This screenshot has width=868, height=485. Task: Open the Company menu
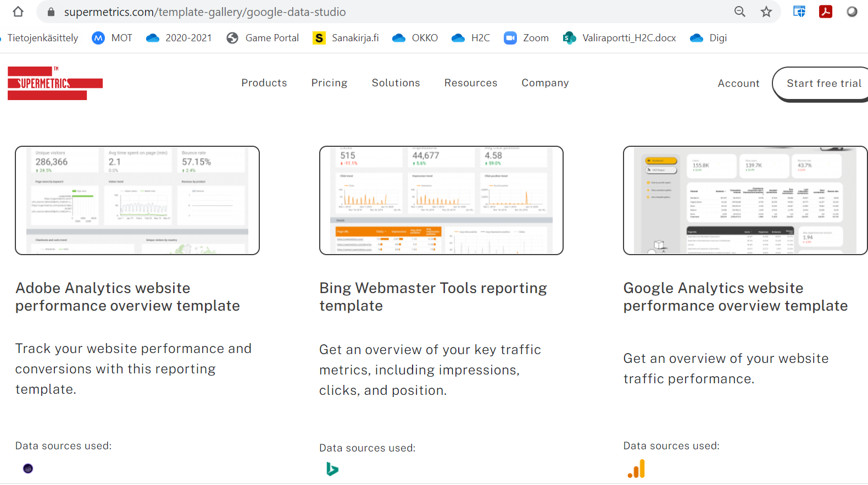tap(545, 83)
